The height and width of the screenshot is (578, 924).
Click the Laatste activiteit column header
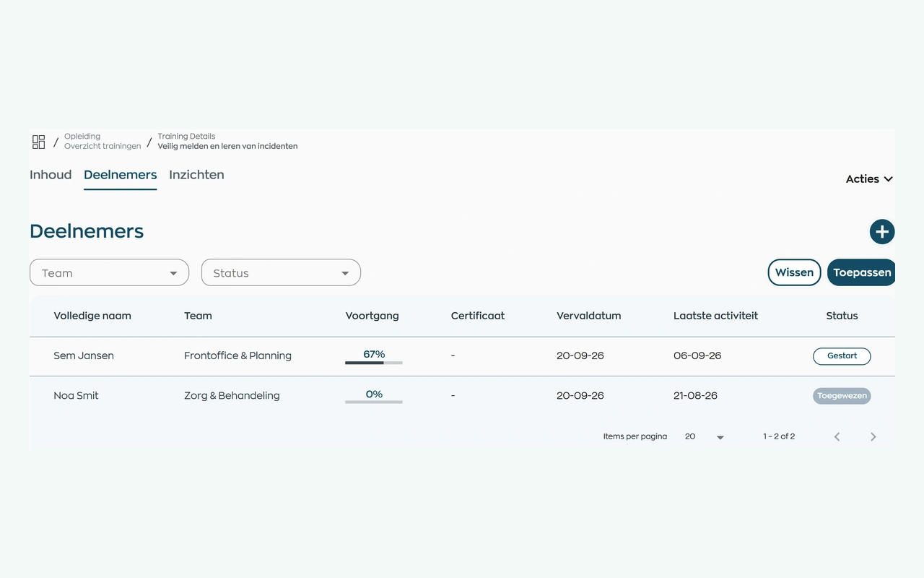coord(715,316)
